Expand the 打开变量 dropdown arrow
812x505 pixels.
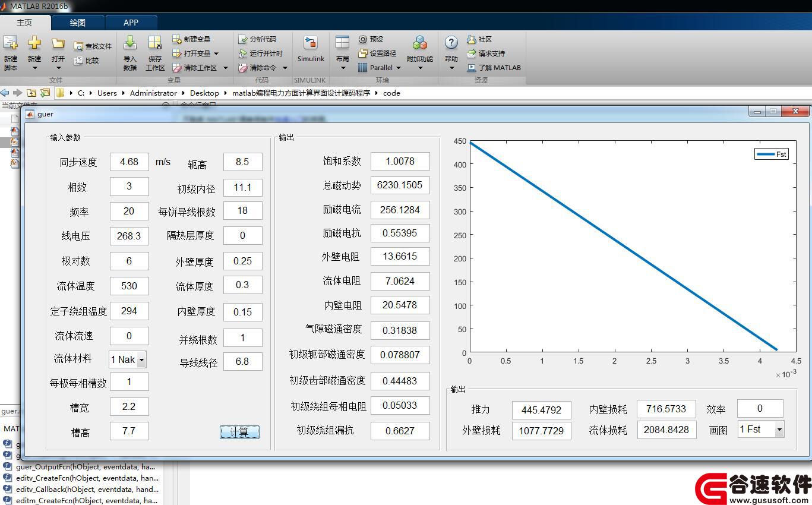[216, 53]
